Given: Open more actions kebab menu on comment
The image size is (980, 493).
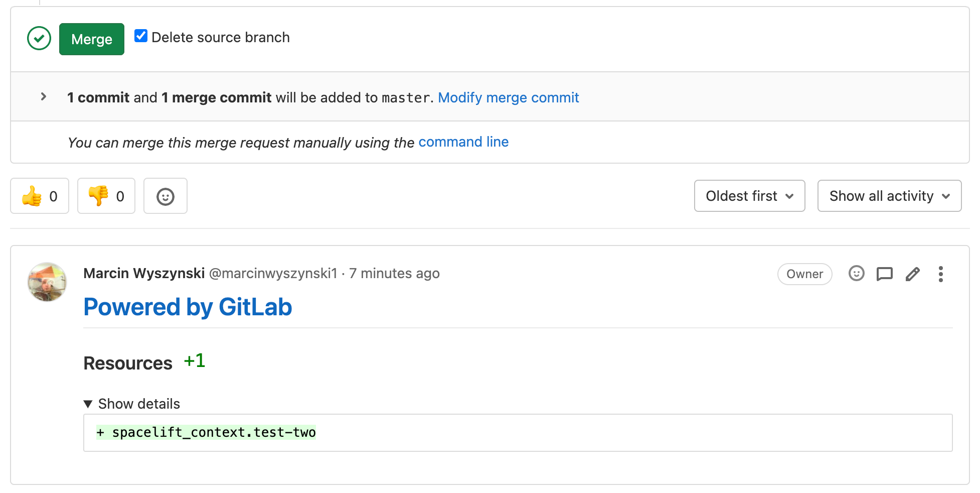Looking at the screenshot, I should click(x=940, y=274).
